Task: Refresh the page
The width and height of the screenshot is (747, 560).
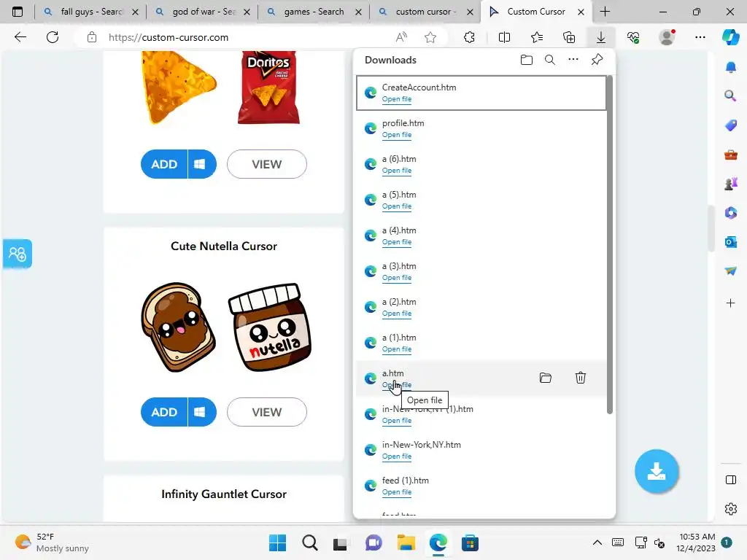Action: point(53,37)
